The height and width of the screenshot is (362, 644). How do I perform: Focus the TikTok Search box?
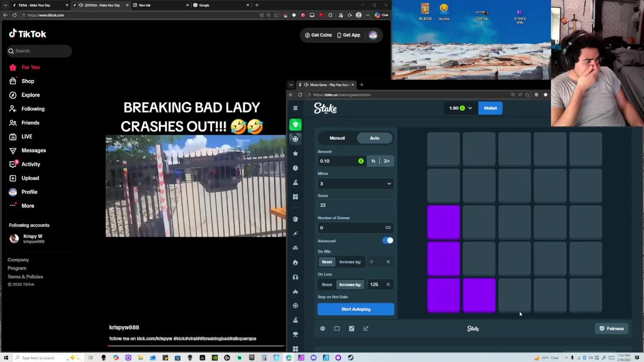(x=39, y=51)
